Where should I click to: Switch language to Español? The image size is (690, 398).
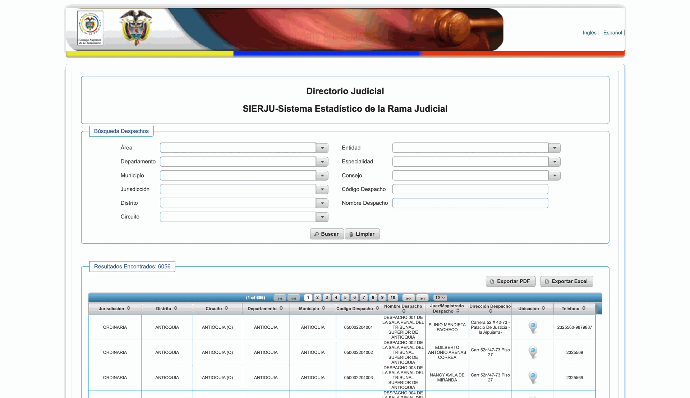click(x=613, y=33)
